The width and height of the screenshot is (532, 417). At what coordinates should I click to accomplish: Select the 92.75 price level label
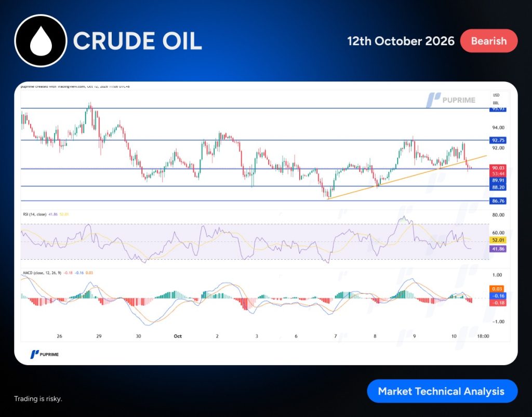tap(498, 140)
